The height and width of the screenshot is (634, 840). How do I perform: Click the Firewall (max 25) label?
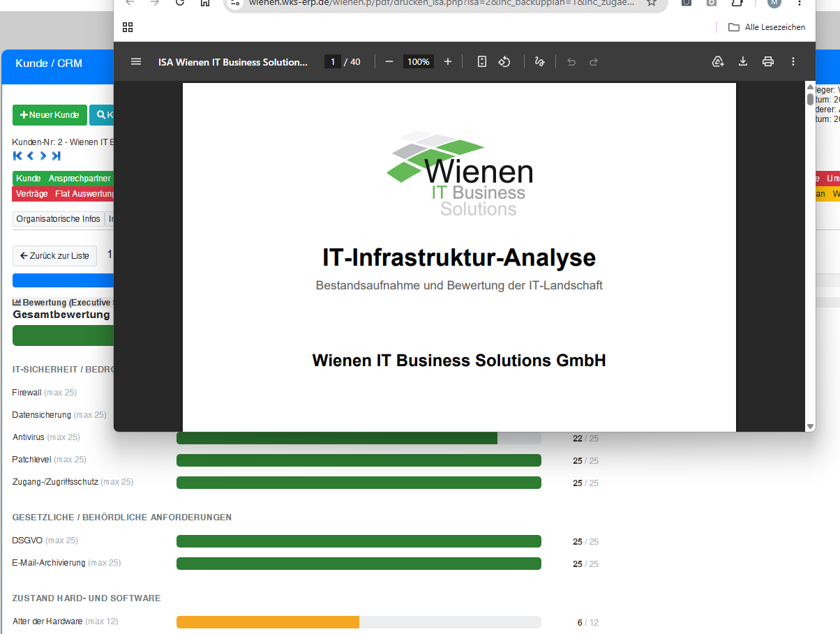[x=45, y=393]
